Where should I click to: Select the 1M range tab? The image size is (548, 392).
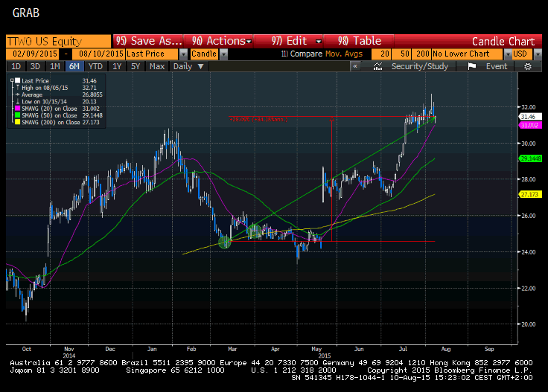[x=54, y=66]
